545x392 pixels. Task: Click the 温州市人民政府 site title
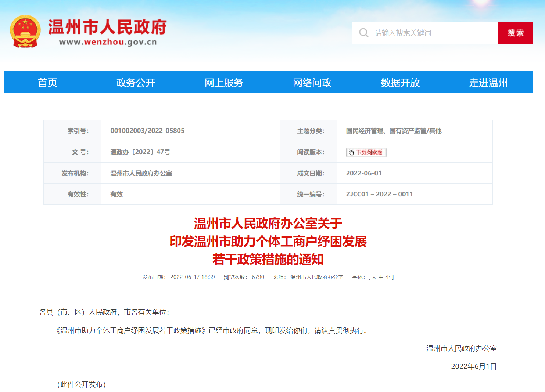click(x=107, y=27)
